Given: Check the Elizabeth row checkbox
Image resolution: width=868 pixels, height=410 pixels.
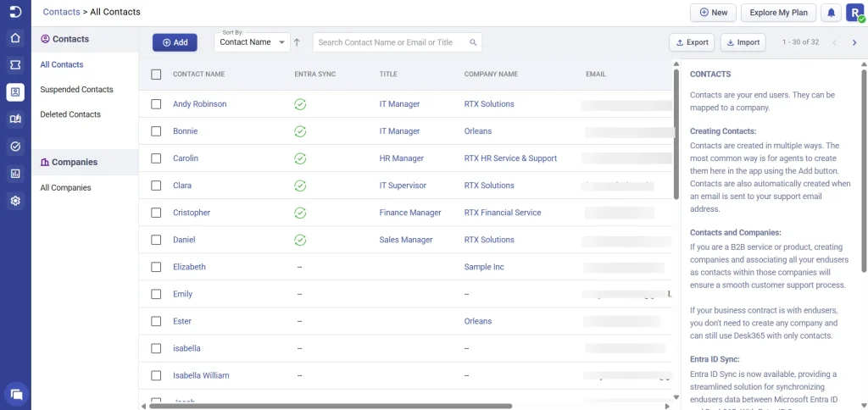Looking at the screenshot, I should 156,267.
